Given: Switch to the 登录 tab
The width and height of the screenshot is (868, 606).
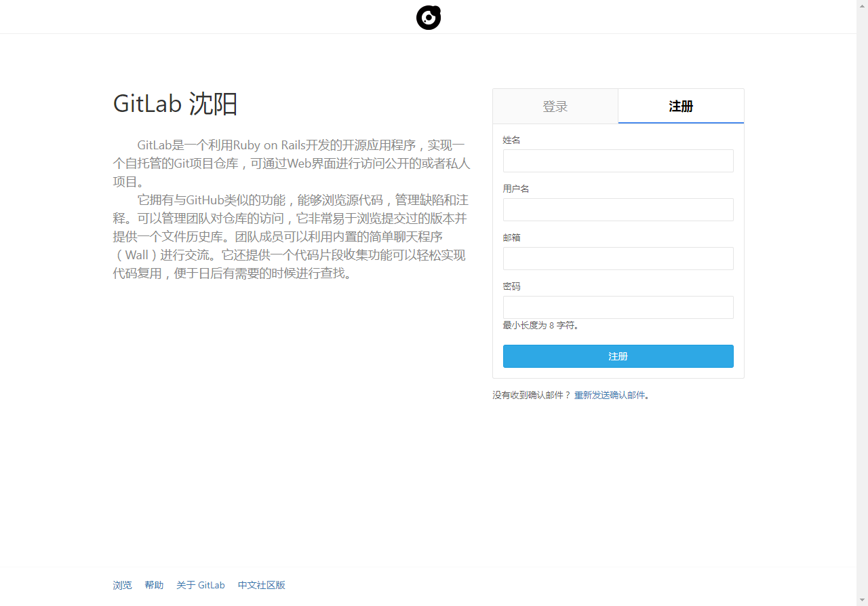Looking at the screenshot, I should (555, 107).
